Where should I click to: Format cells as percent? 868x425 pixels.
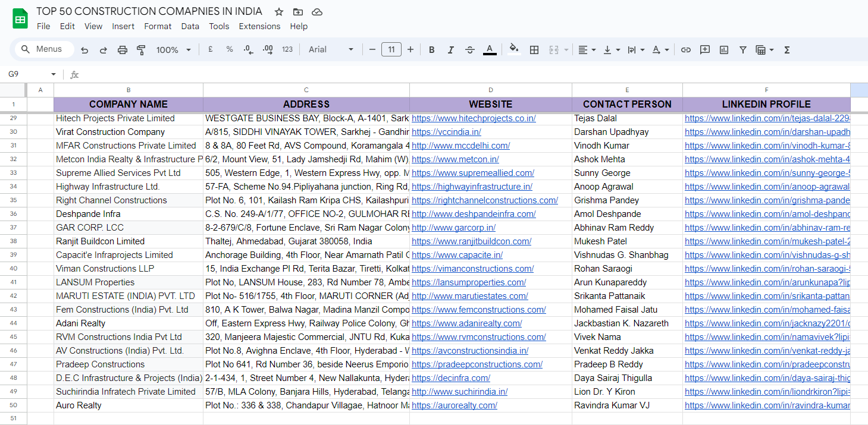click(230, 50)
